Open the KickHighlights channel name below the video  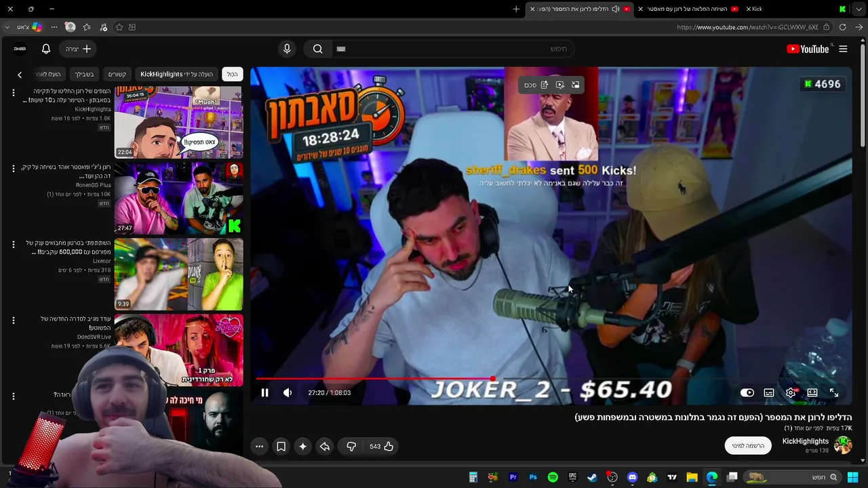pos(806,441)
